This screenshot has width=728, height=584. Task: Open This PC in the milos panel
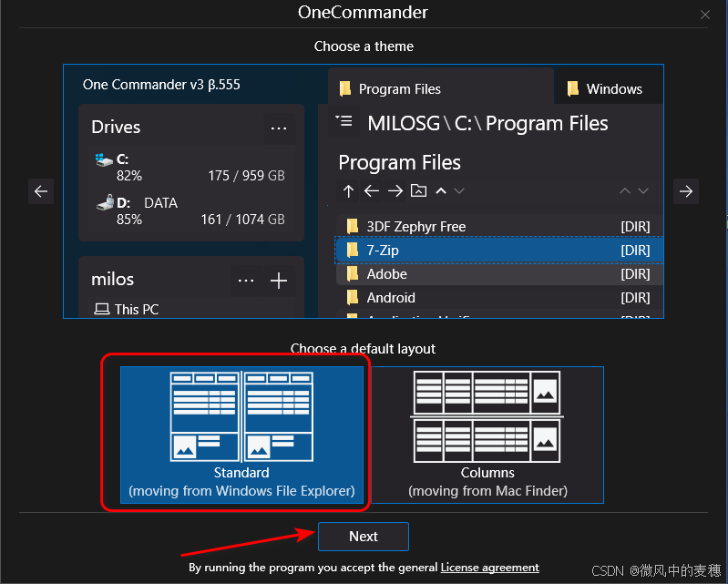click(x=127, y=309)
